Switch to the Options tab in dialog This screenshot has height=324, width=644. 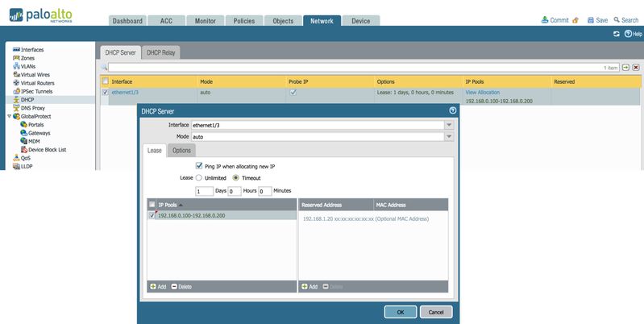coord(181,150)
